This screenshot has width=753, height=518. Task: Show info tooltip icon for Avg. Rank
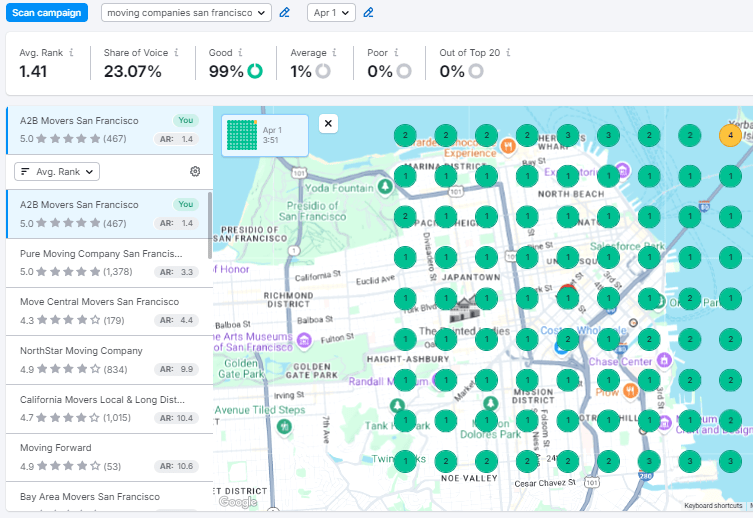coord(71,52)
